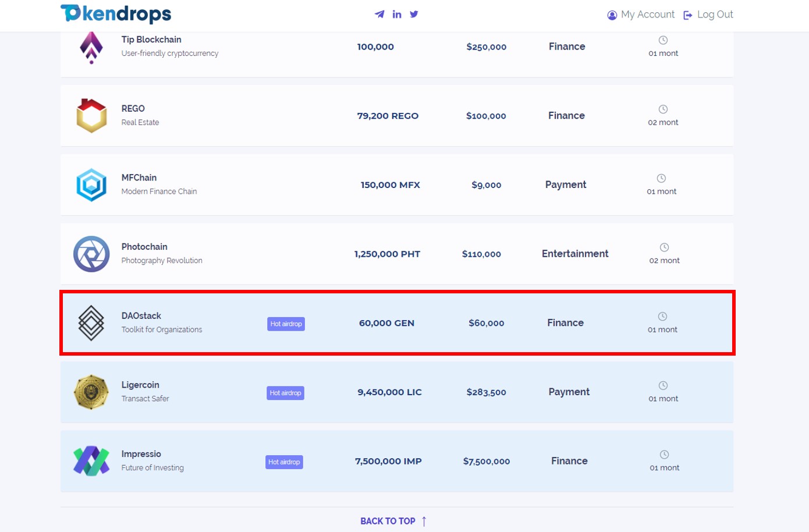Click Hot airdrop badge on Impressio
The height and width of the screenshot is (532, 809).
click(x=284, y=462)
